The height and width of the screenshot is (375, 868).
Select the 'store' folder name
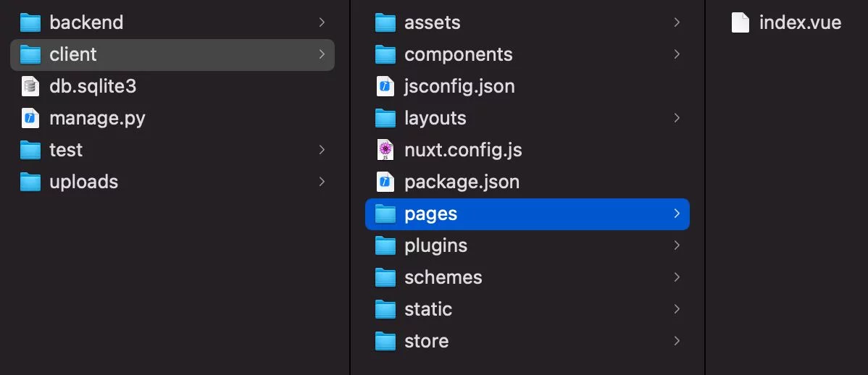(426, 342)
